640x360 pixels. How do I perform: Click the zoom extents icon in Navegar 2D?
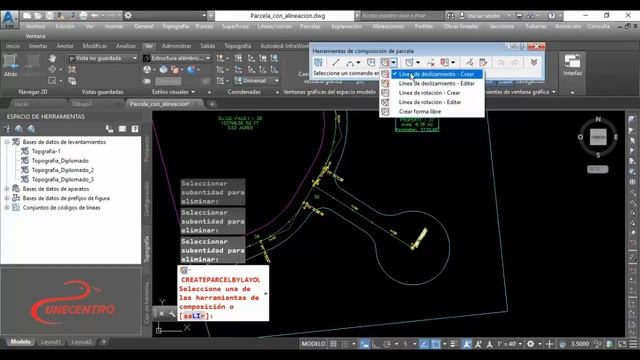(x=52, y=80)
